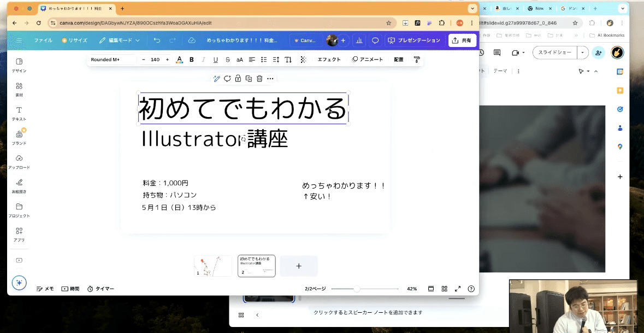Open the プロジェクト folder panel
This screenshot has height=333, width=644.
(x=19, y=210)
